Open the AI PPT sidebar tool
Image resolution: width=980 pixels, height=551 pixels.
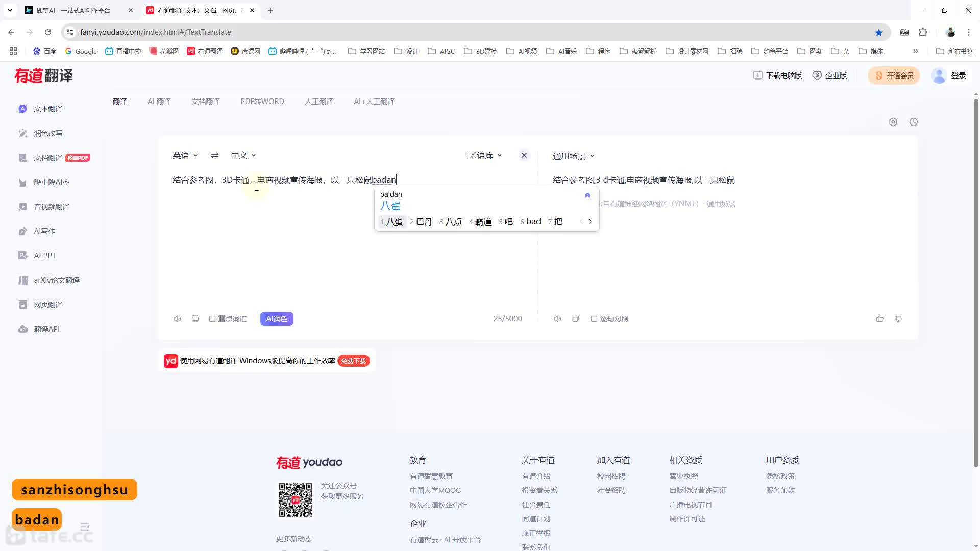point(37,256)
